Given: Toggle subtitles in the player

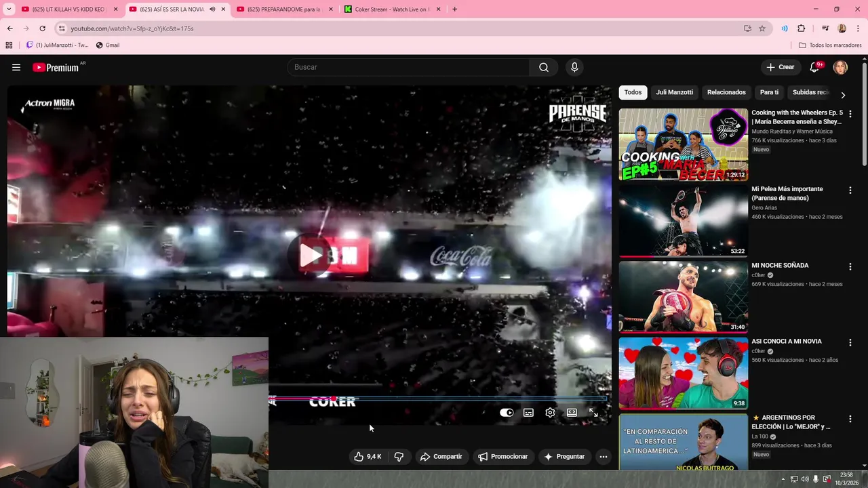Looking at the screenshot, I should click(528, 412).
